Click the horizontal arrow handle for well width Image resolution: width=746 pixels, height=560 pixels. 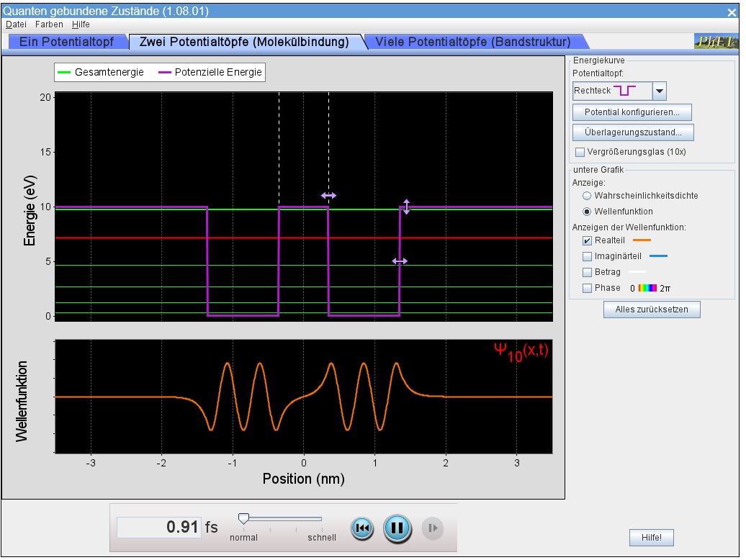pyautogui.click(x=400, y=261)
